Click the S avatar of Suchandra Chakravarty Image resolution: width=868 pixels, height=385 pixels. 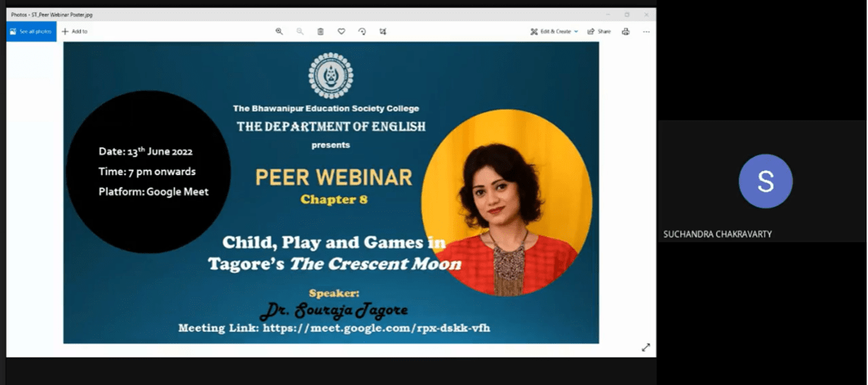click(765, 181)
